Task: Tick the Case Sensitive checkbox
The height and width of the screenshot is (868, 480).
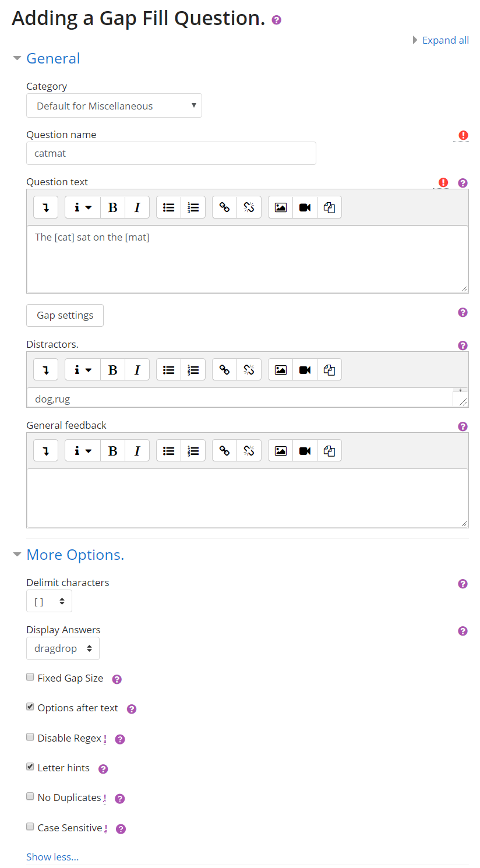Action: (30, 827)
